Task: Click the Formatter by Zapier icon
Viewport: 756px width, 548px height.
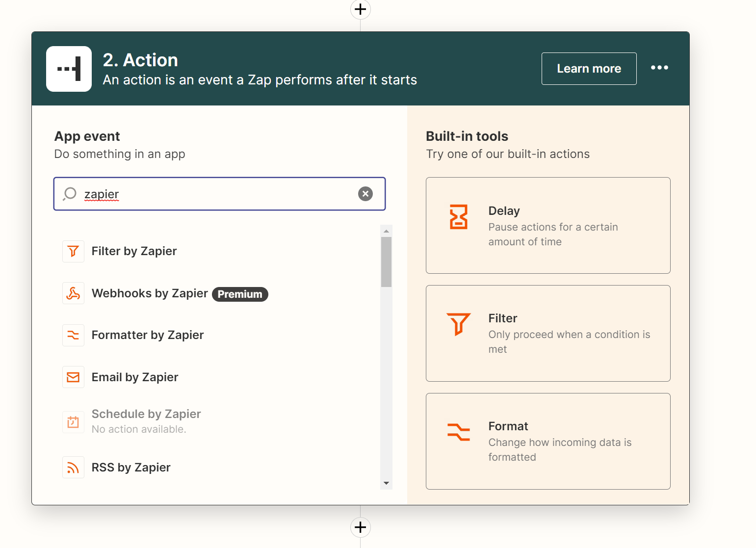Action: (x=73, y=335)
